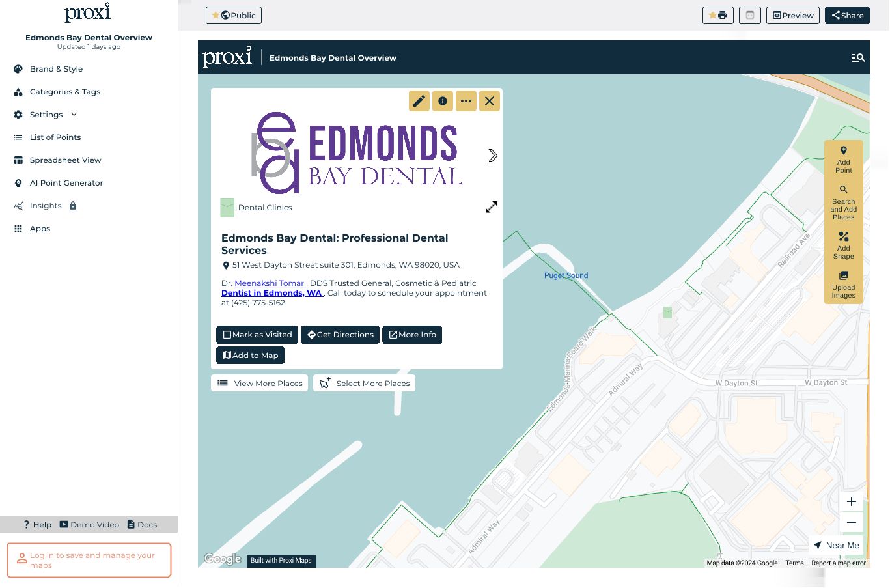The image size is (890, 588).
Task: Open Categories & Tags menu item
Action: (64, 92)
